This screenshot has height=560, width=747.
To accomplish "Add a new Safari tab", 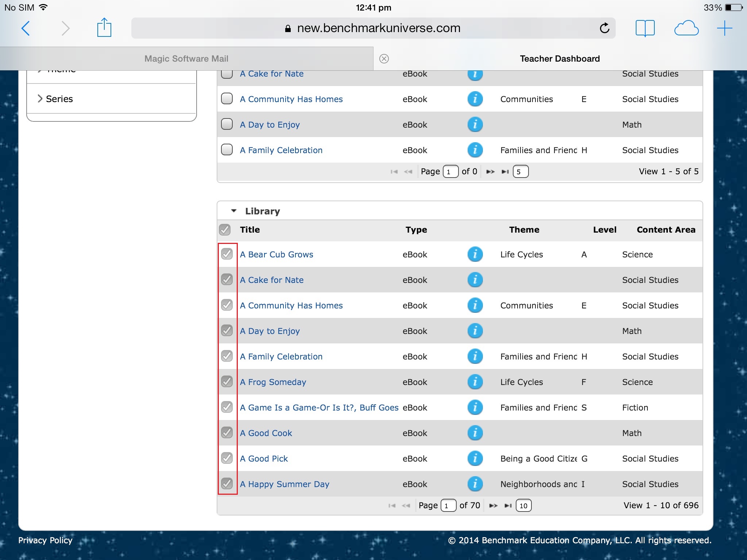I will [x=724, y=28].
